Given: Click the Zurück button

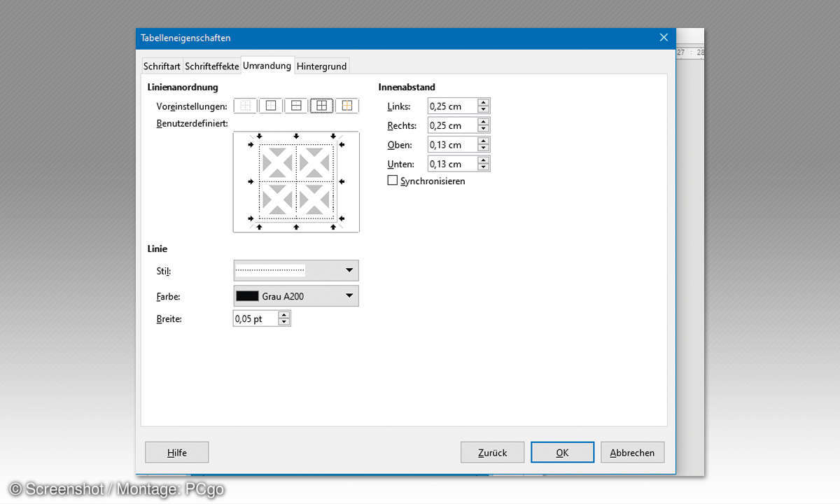Looking at the screenshot, I should pyautogui.click(x=492, y=452).
